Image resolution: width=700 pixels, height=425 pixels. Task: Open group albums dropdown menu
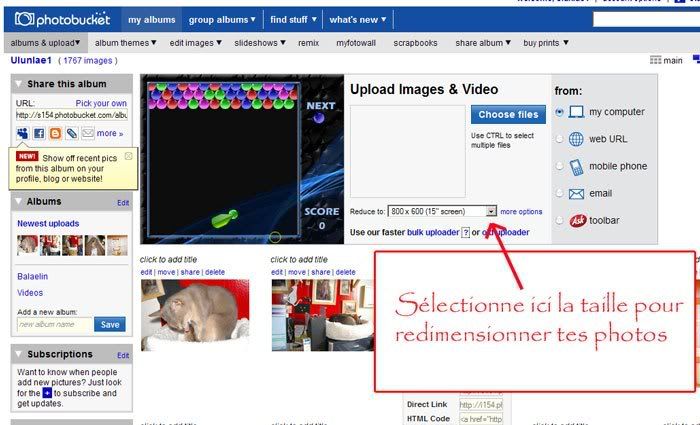pos(222,20)
